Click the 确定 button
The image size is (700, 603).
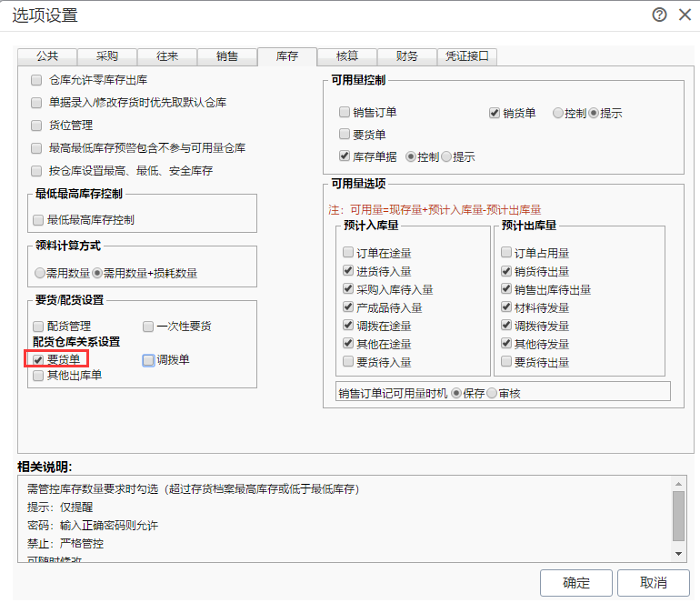pos(575,582)
